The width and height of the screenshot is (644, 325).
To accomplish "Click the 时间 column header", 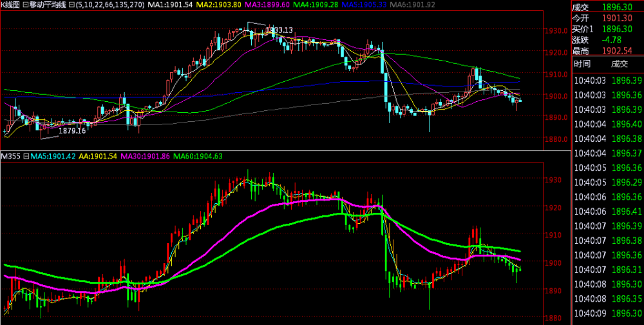I will pyautogui.click(x=582, y=64).
